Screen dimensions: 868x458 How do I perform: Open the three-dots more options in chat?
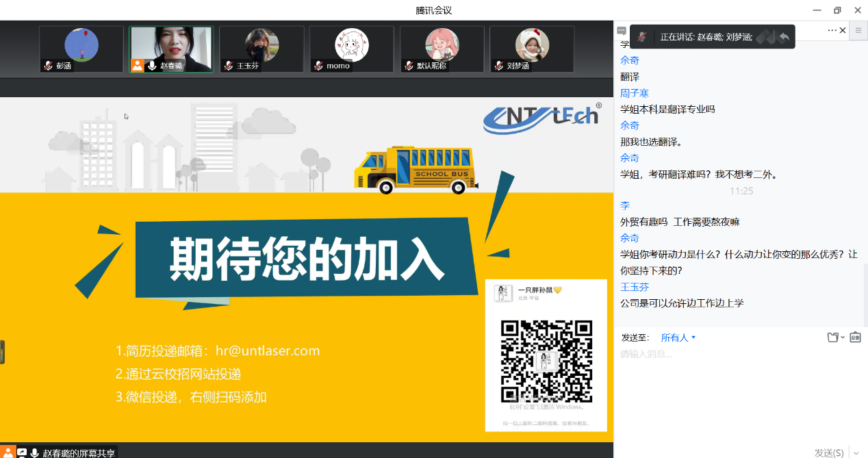coord(832,30)
